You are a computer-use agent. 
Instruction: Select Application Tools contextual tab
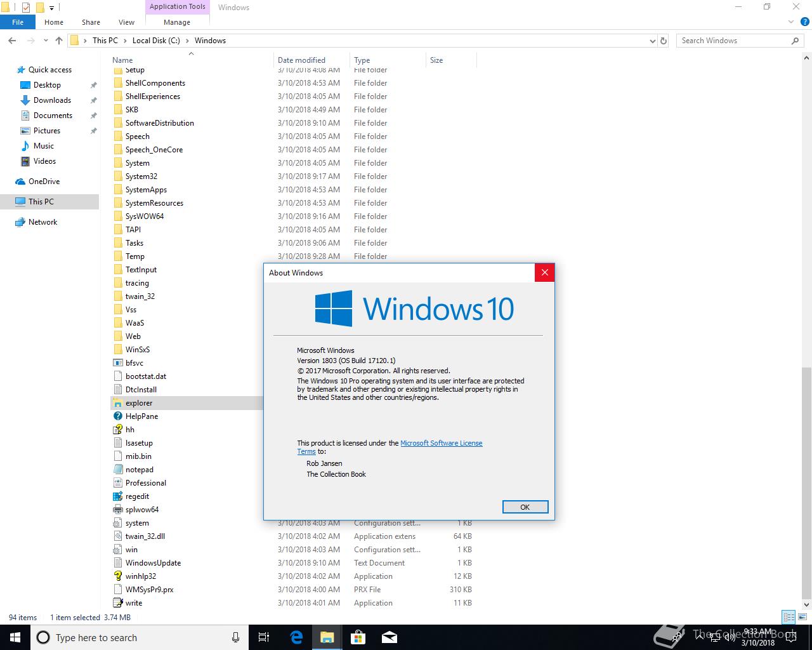[178, 7]
